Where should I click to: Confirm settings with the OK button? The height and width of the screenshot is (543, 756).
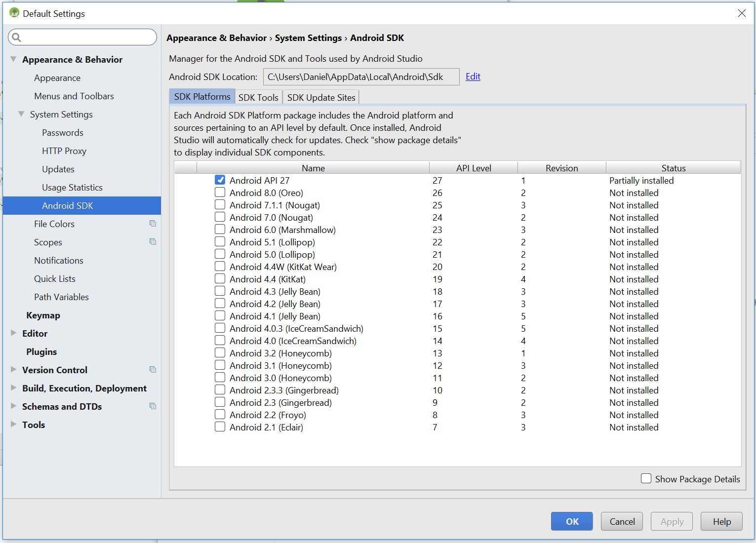pos(572,521)
